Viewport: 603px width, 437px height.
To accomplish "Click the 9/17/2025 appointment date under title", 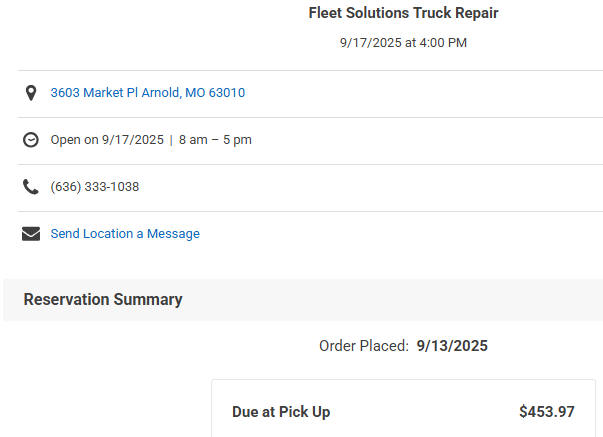I will 370,43.
